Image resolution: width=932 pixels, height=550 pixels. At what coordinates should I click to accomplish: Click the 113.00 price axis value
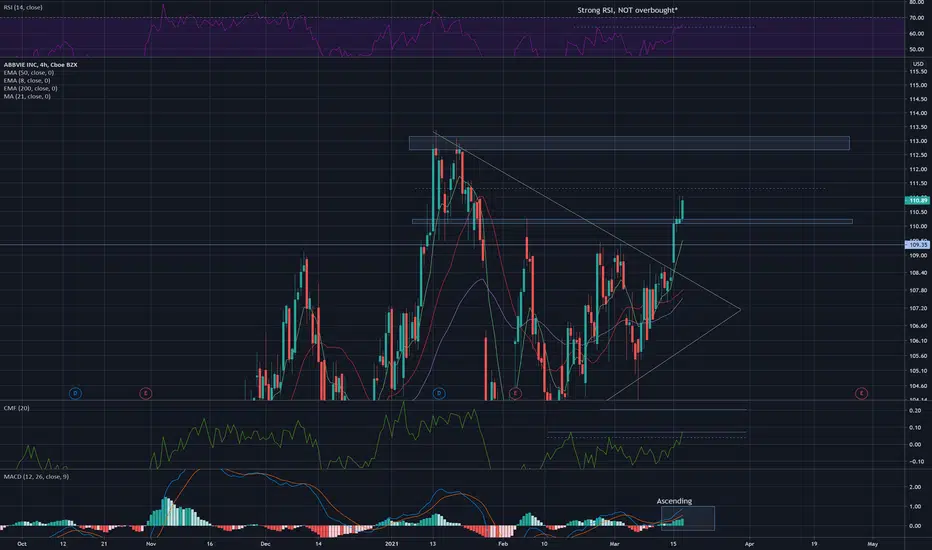pyautogui.click(x=918, y=141)
